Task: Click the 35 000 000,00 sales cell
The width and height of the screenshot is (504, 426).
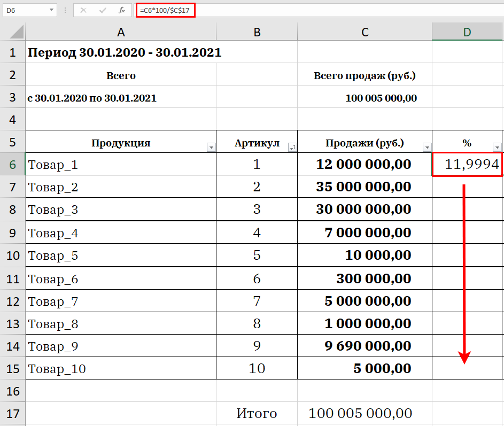Action: pos(365,187)
